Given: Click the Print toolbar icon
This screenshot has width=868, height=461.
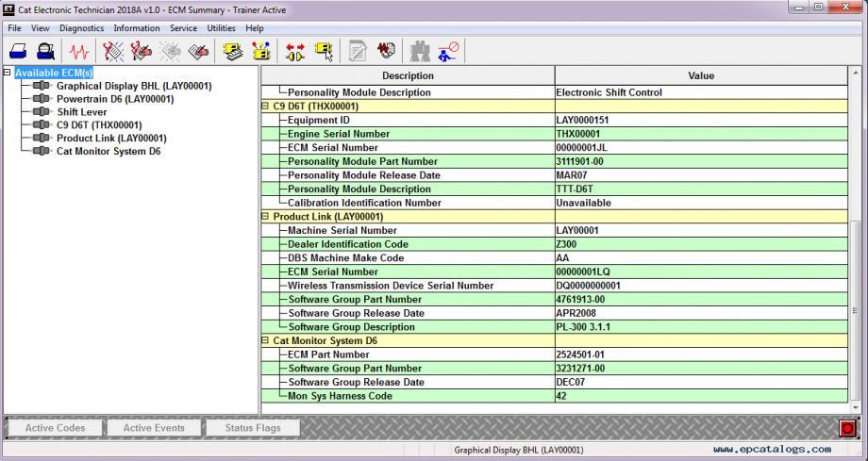Looking at the screenshot, I should tap(19, 51).
